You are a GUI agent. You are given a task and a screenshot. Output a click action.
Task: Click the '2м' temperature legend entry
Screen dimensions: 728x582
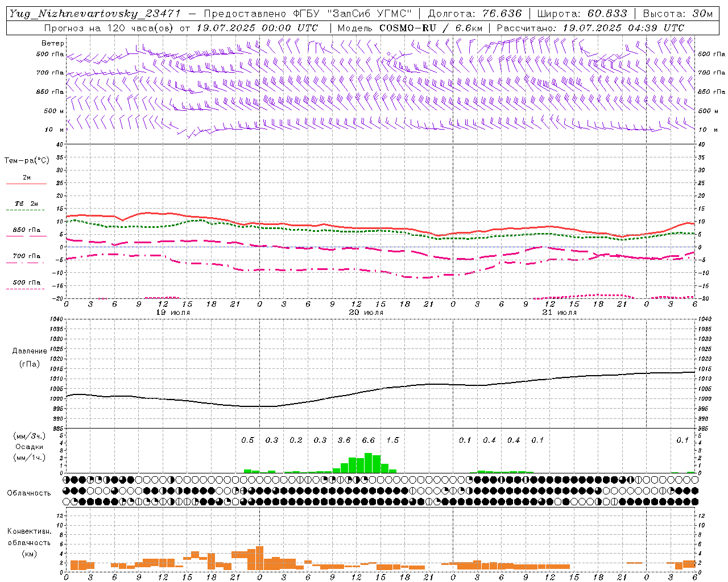(27, 177)
